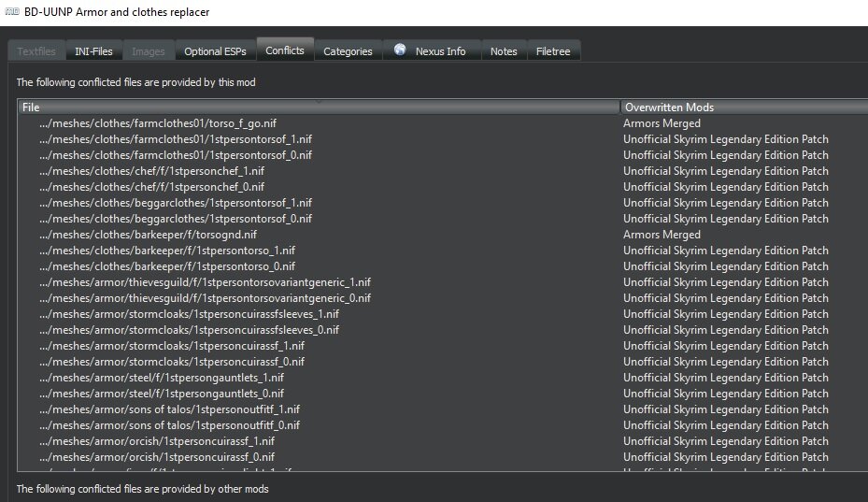868x502 pixels.
Task: Select stormcloaks/1stpersoncuirassf_0.nif row
Action: [x=442, y=362]
